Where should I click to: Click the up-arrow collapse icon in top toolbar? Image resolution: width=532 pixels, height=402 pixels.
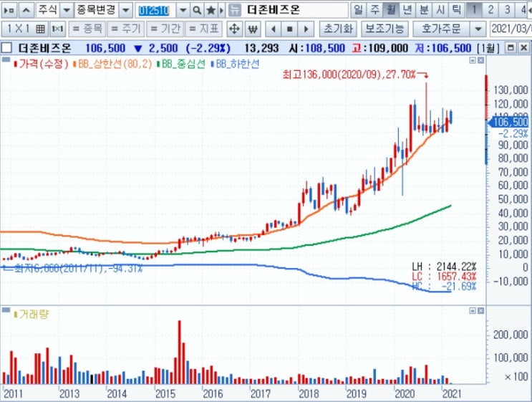pos(26,11)
